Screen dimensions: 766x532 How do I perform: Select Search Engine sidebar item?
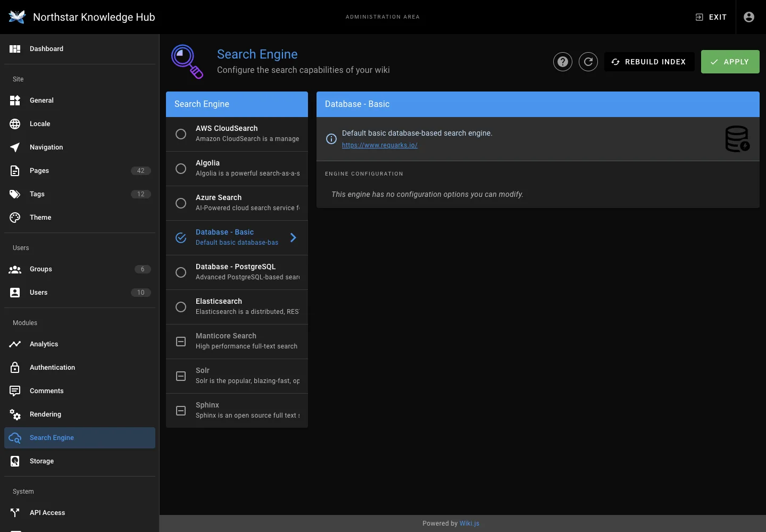80,438
